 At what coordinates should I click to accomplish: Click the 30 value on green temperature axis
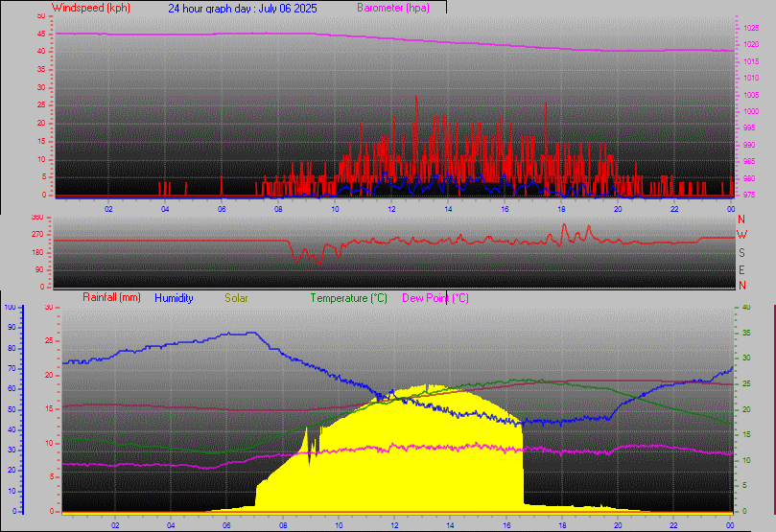click(746, 358)
